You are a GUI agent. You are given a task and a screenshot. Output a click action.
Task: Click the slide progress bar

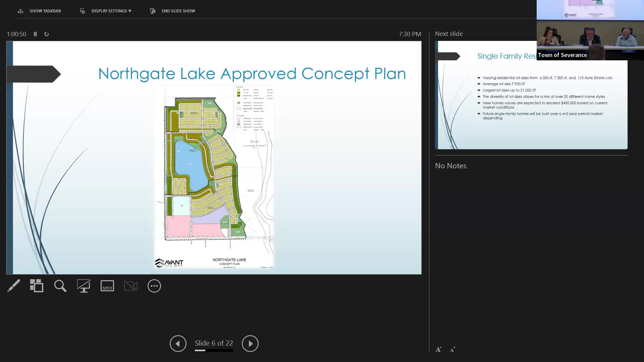214,351
